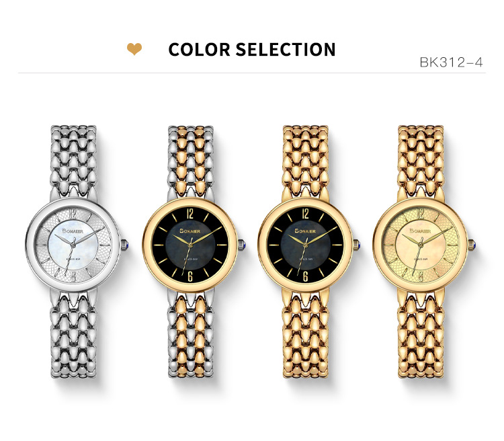
Task: Choose the gold watch with champagne dial
Action: tap(421, 251)
